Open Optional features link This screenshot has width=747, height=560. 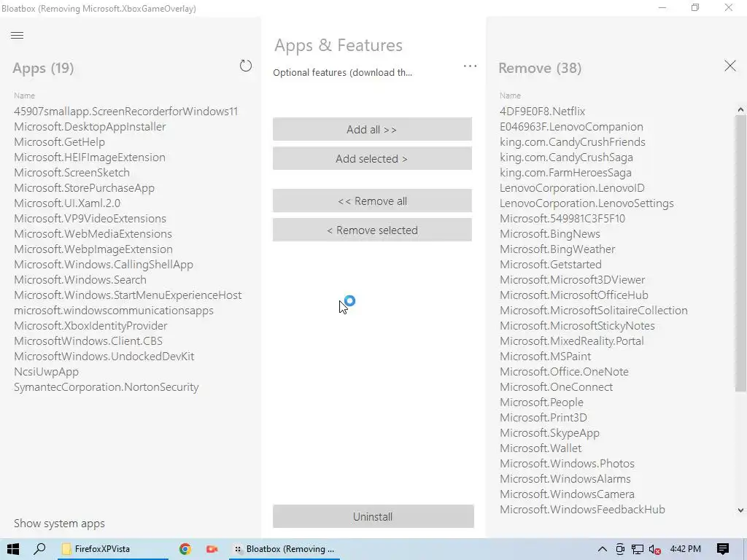pos(343,72)
